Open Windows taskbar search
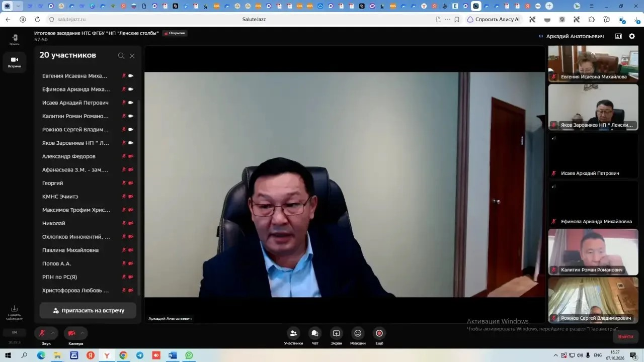 (x=25, y=355)
